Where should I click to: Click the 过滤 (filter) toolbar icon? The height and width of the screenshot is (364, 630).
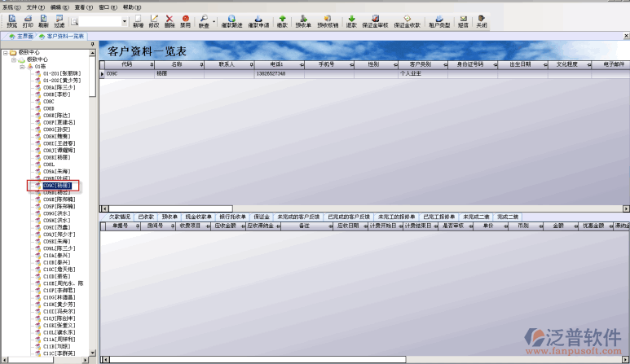point(59,19)
